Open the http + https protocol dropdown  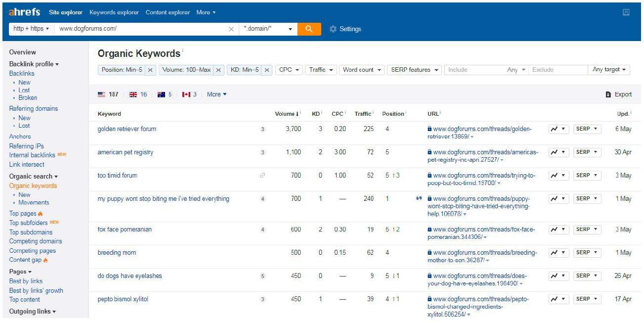click(31, 29)
